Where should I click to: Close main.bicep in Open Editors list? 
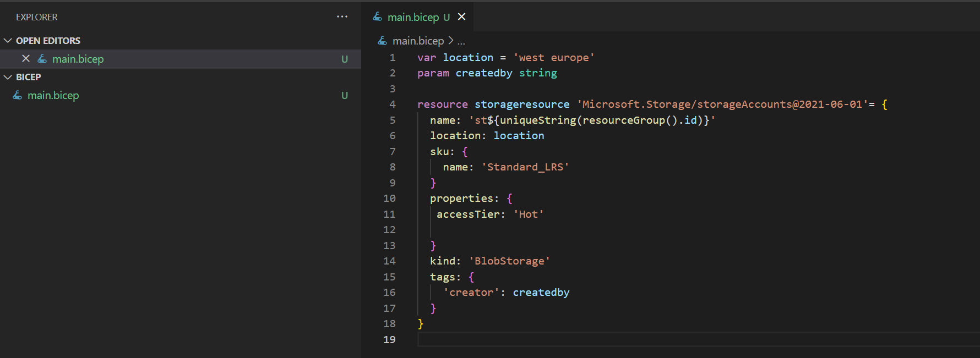pyautogui.click(x=26, y=59)
